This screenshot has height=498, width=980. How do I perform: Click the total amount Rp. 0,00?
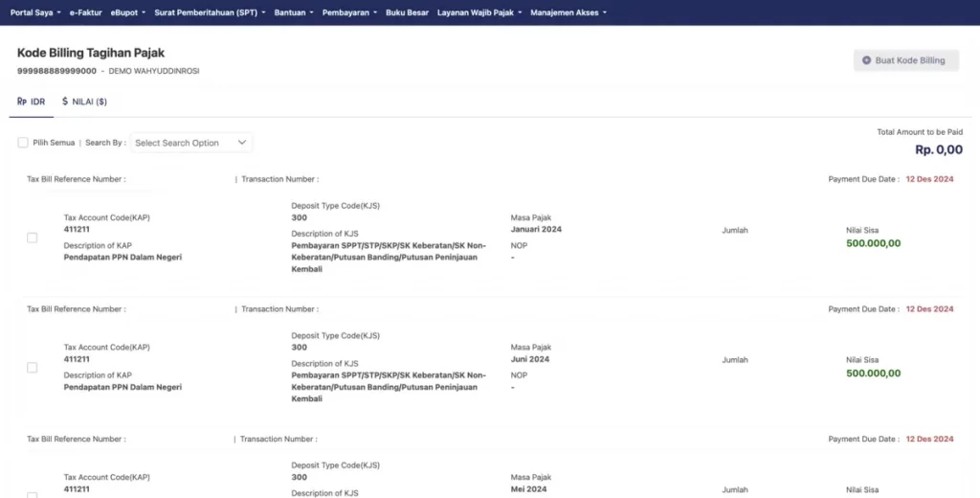[x=938, y=150]
